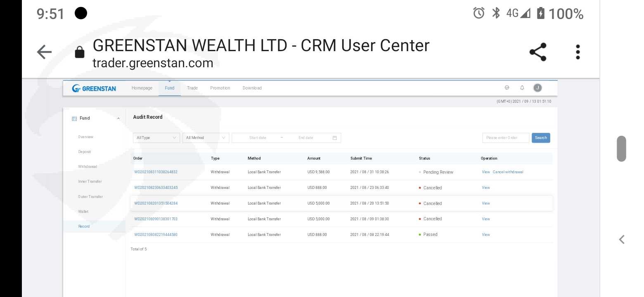Click the Submit Time column header
This screenshot has width=644, height=297.
click(361, 158)
